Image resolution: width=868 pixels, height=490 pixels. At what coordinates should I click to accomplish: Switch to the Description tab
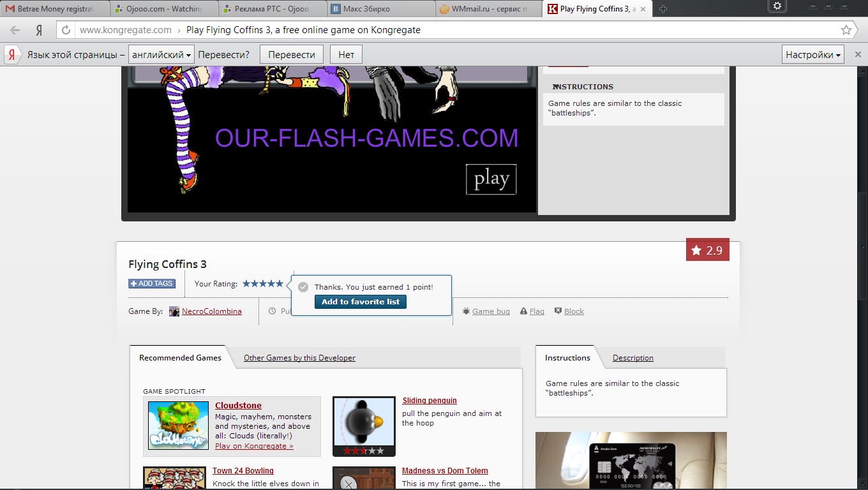633,358
